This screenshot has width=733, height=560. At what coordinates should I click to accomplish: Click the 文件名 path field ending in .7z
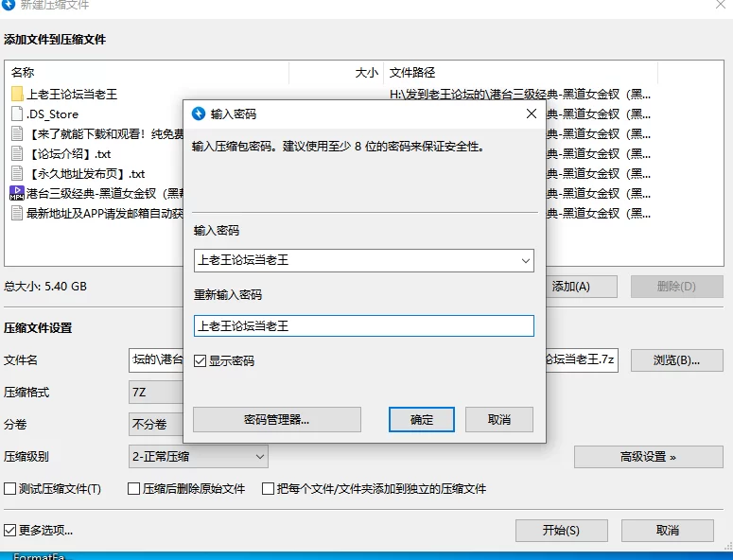(582, 360)
